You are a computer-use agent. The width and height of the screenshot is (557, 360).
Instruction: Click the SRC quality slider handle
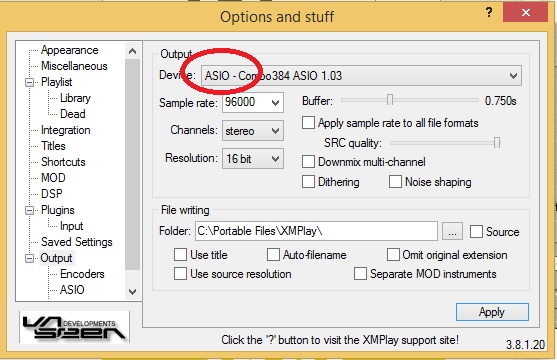tap(497, 143)
